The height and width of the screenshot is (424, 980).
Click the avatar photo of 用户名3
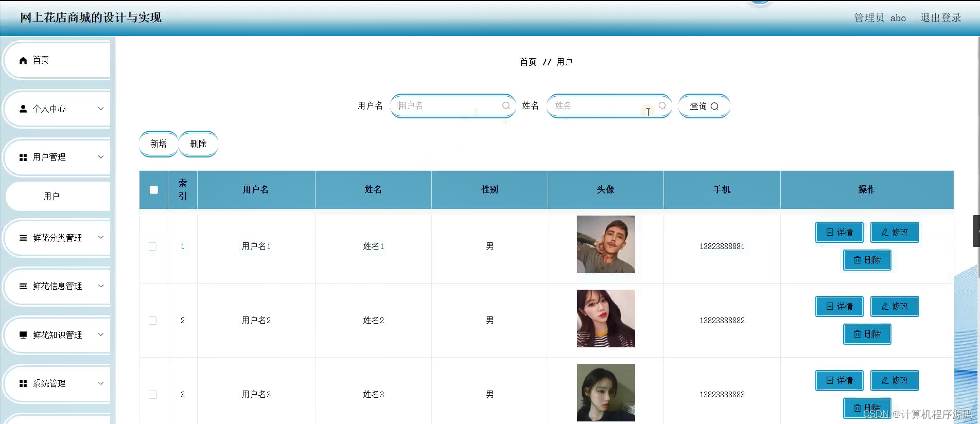[606, 393]
